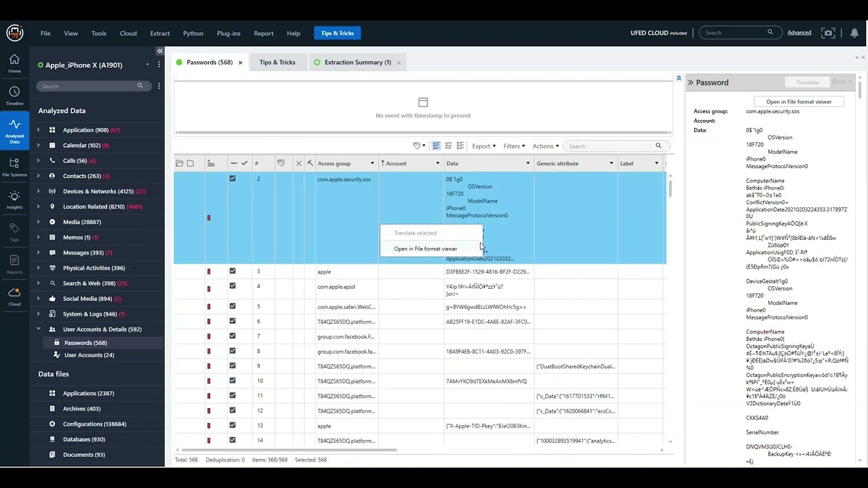Collapse the left tree panel with double-chevron
The image size is (868, 488).
[x=159, y=51]
